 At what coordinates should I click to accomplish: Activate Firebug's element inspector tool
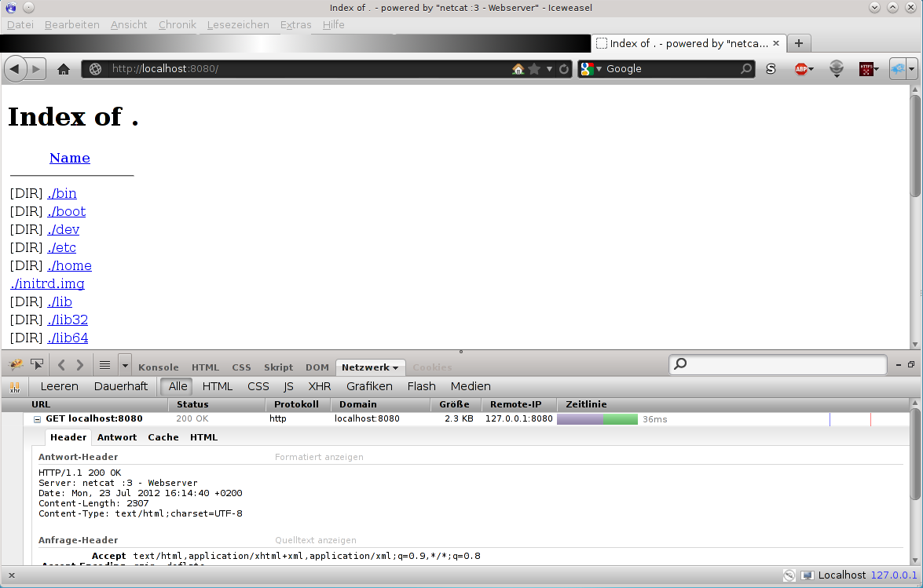click(36, 365)
